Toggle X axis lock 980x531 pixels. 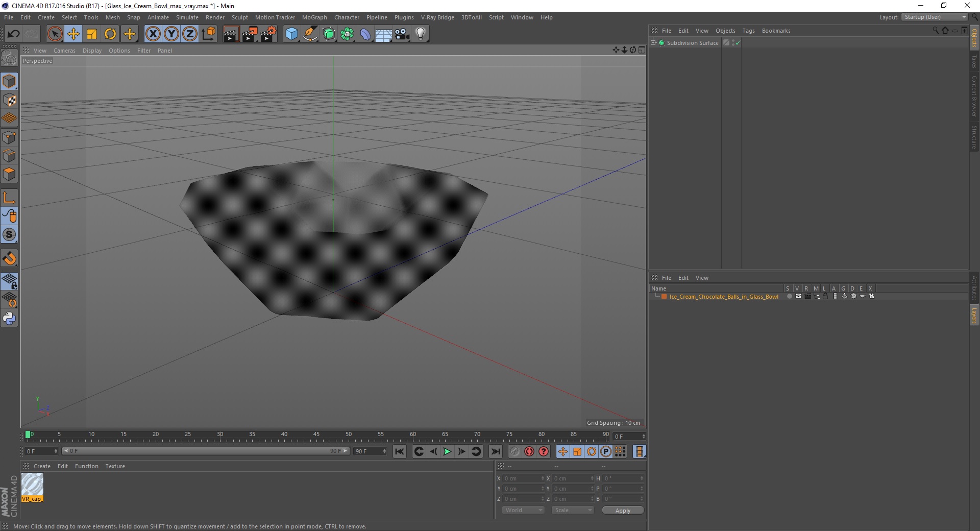coord(153,34)
